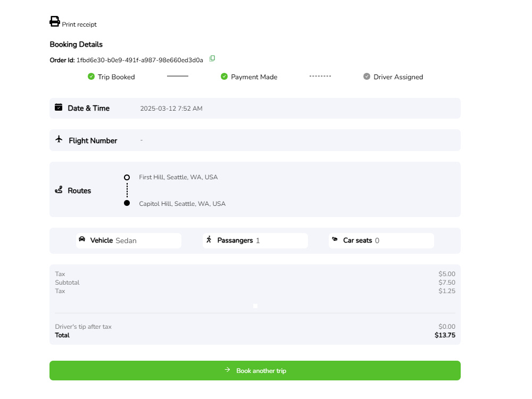Click the $7.50 subtotal amount
The width and height of the screenshot is (532, 399).
tap(447, 282)
